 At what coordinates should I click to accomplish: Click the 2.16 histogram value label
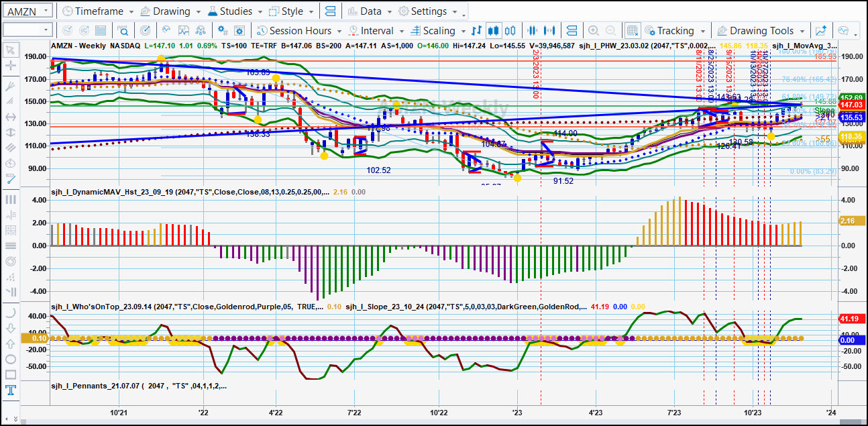tap(851, 221)
